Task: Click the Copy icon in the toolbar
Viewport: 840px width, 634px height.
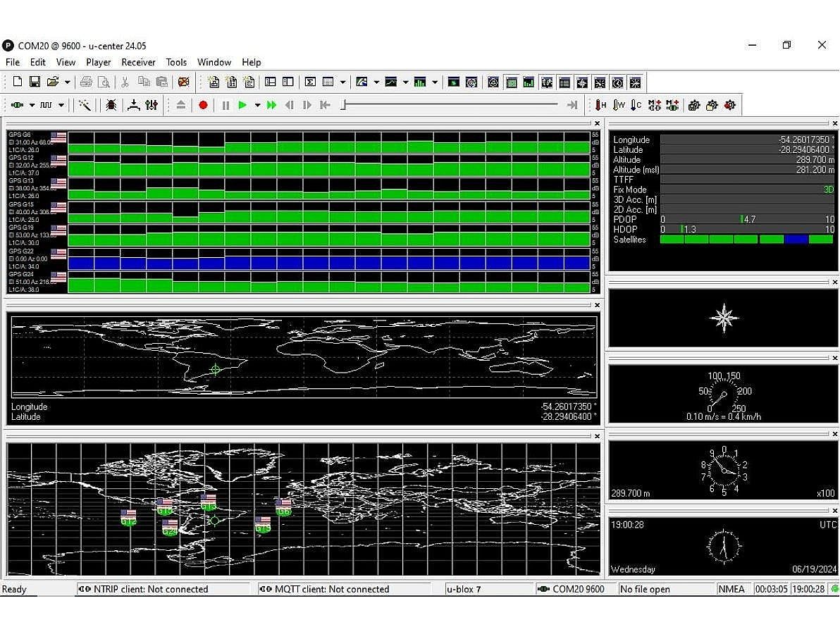Action: [x=144, y=82]
